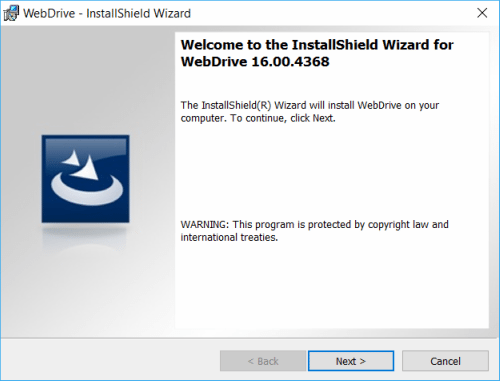Viewport: 500px width, 381px height.
Task: Click the blue WebDrive logo image
Action: coord(85,179)
